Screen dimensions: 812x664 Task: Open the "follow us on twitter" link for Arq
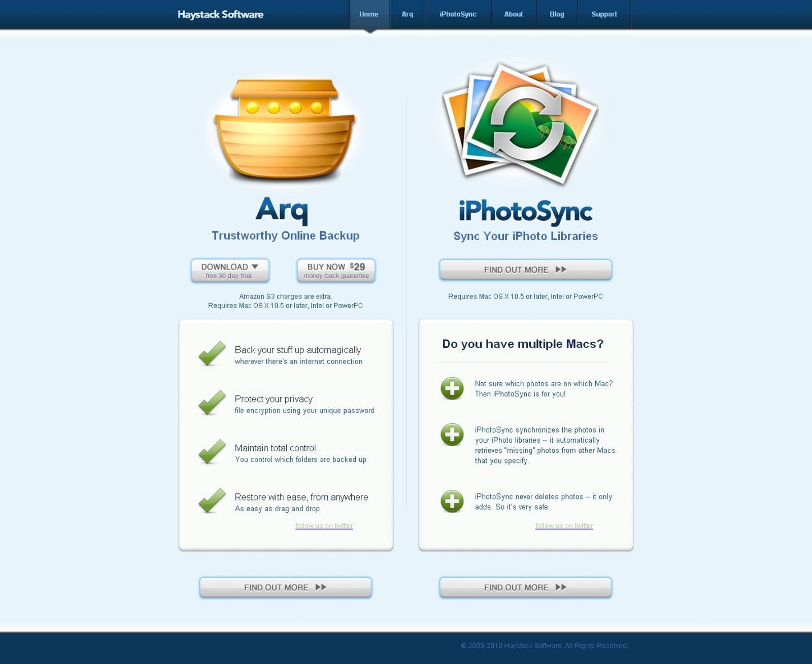324,525
